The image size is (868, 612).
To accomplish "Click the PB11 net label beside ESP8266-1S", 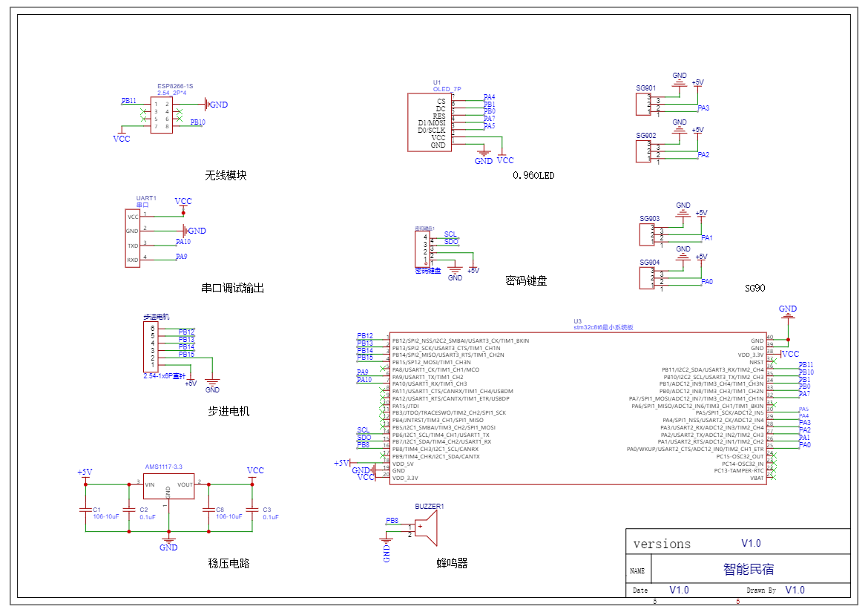I will click(x=129, y=101).
